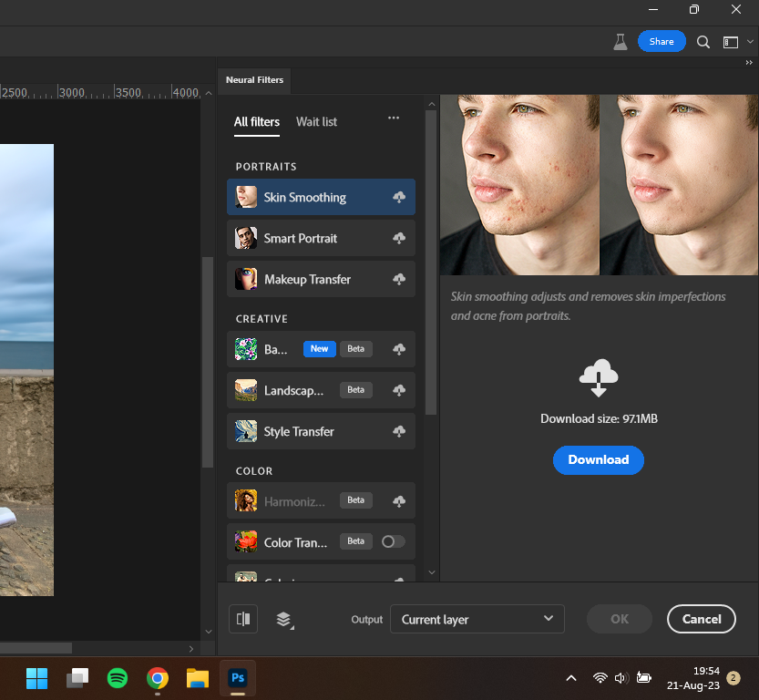Select the Harmoniz... filter row
The height and width of the screenshot is (700, 759).
(321, 500)
